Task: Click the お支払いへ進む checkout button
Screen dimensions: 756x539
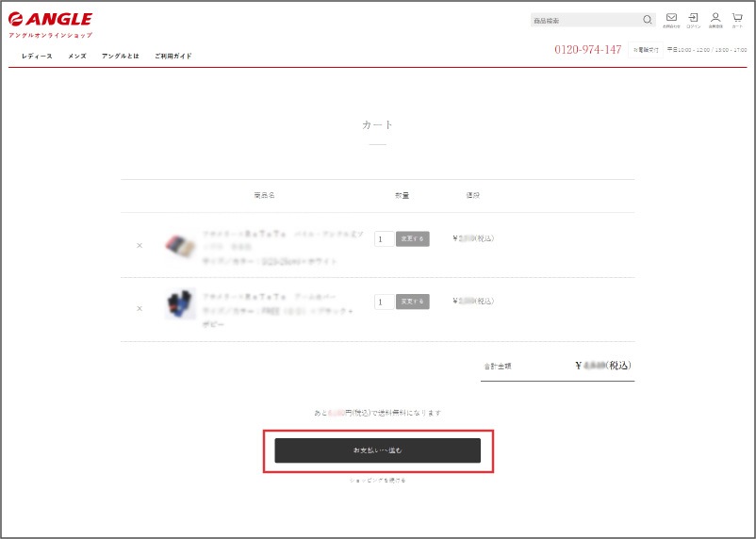Action: click(377, 450)
